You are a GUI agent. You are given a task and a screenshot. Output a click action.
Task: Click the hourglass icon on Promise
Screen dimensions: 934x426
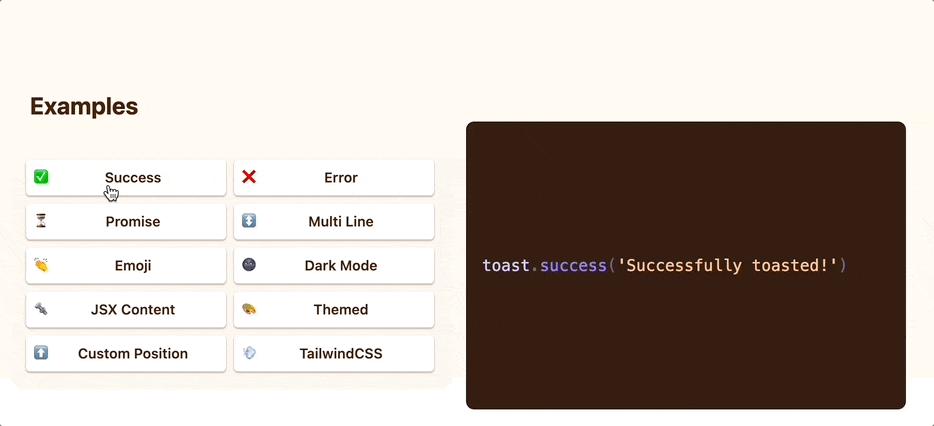click(41, 221)
